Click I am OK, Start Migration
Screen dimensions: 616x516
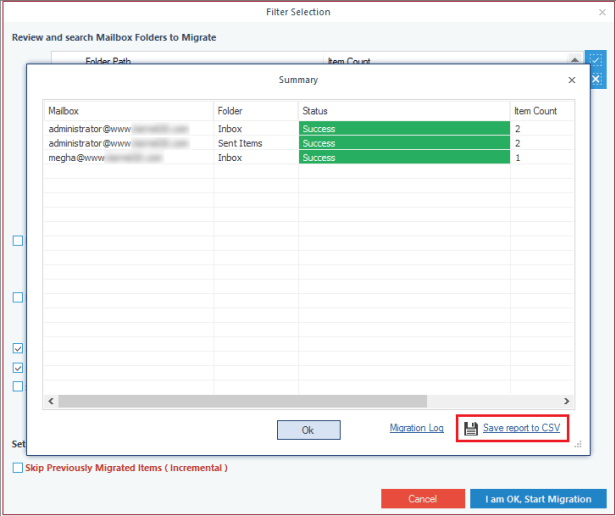[538, 498]
